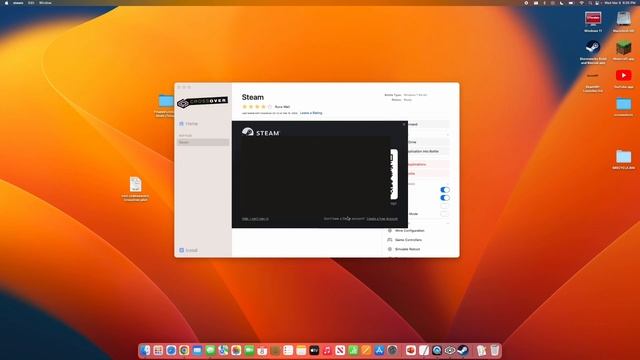
Task: Open the Apple menu
Action: point(6,3)
